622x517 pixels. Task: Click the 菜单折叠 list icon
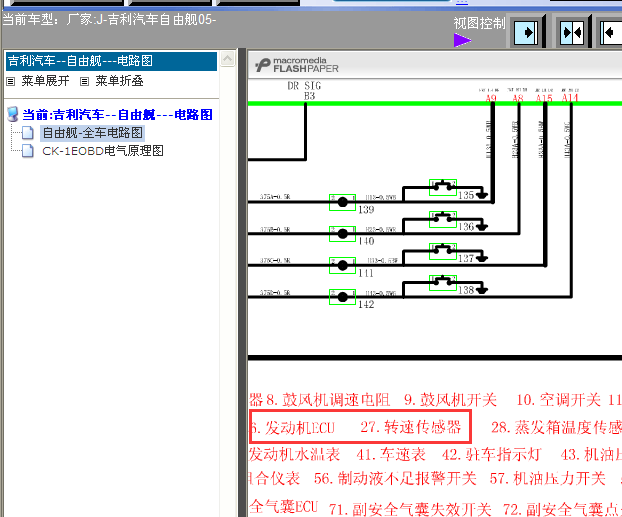[84, 82]
